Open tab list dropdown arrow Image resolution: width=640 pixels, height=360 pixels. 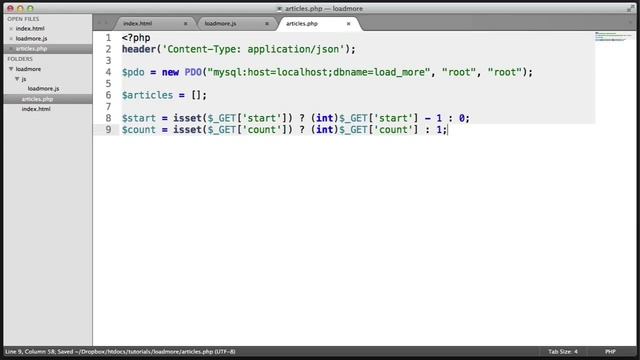click(630, 23)
